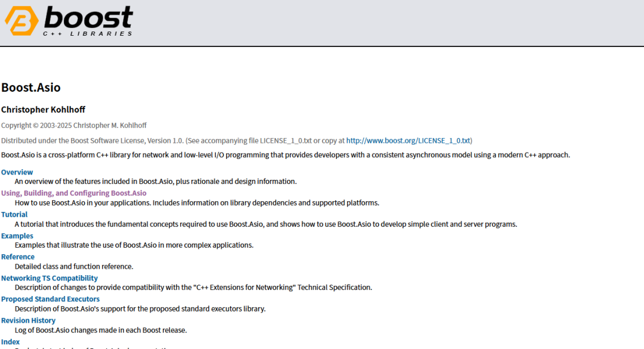The image size is (644, 349).
Task: Open the Index link
Action: (x=11, y=341)
